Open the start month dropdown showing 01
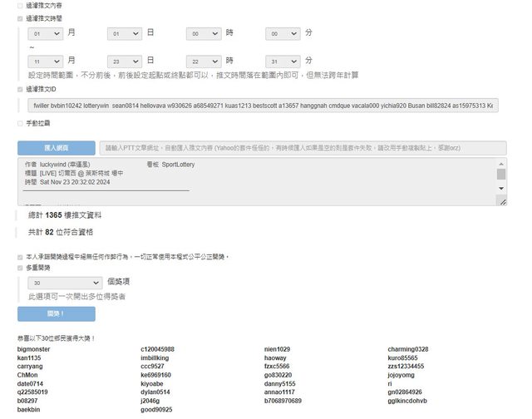The width and height of the screenshot is (532, 419). click(45, 34)
